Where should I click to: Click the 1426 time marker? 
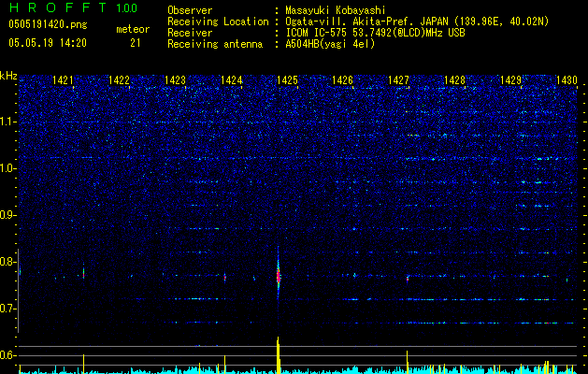tap(343, 79)
